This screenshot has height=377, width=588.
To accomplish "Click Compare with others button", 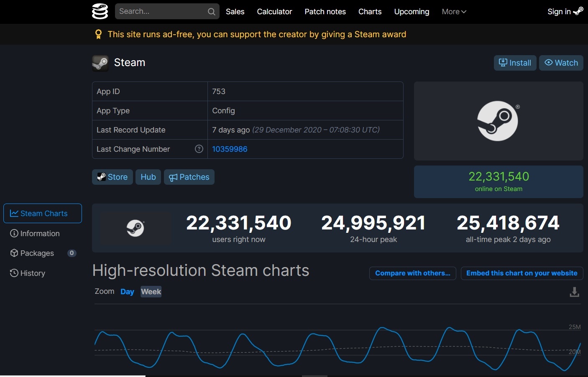I will pos(413,273).
